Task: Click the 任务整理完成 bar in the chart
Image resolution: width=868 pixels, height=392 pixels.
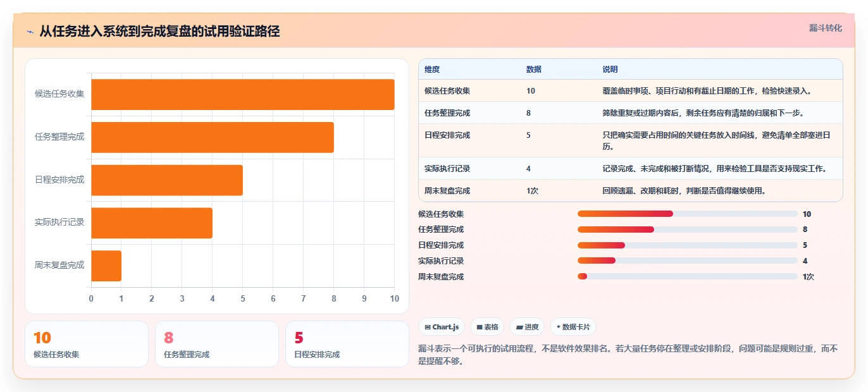Action: pyautogui.click(x=213, y=137)
